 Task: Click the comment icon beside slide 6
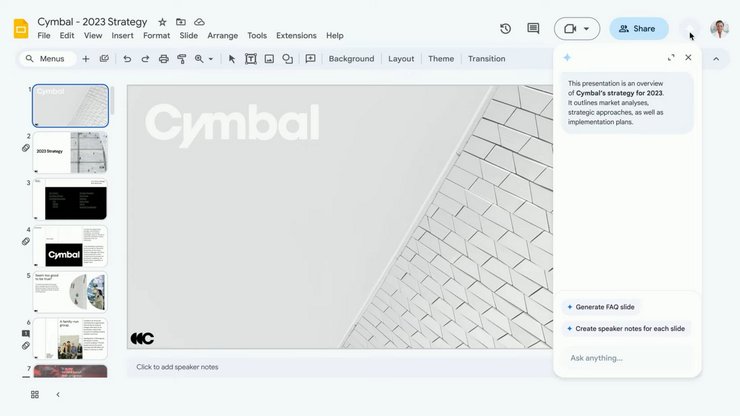click(x=26, y=334)
